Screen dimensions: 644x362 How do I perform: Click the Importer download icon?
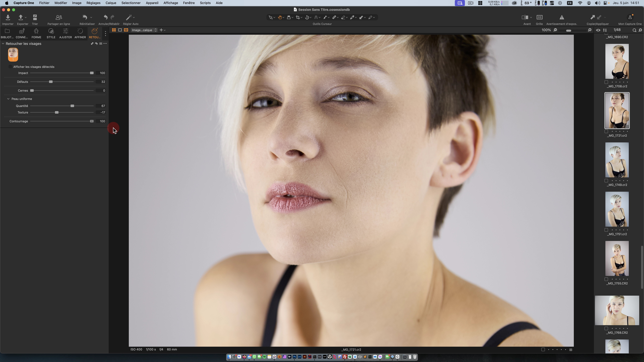[8, 17]
